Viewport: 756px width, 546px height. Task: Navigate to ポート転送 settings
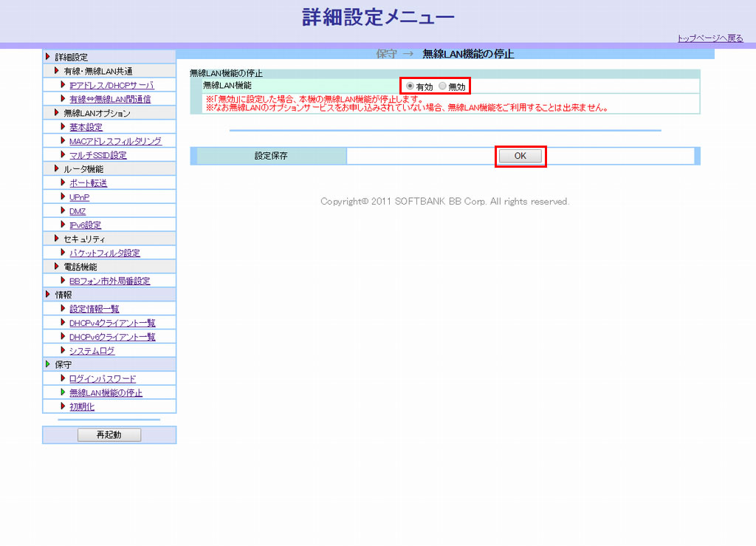88,183
